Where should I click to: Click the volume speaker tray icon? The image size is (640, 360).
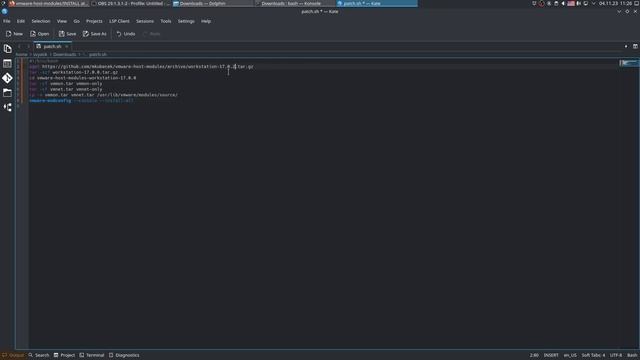tap(563, 3)
